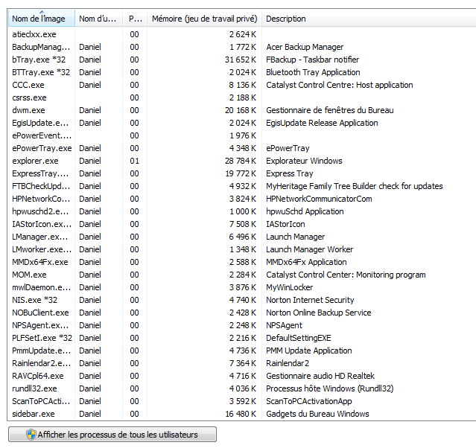Select the hpwuschd2.exe process row

[x=42, y=211]
